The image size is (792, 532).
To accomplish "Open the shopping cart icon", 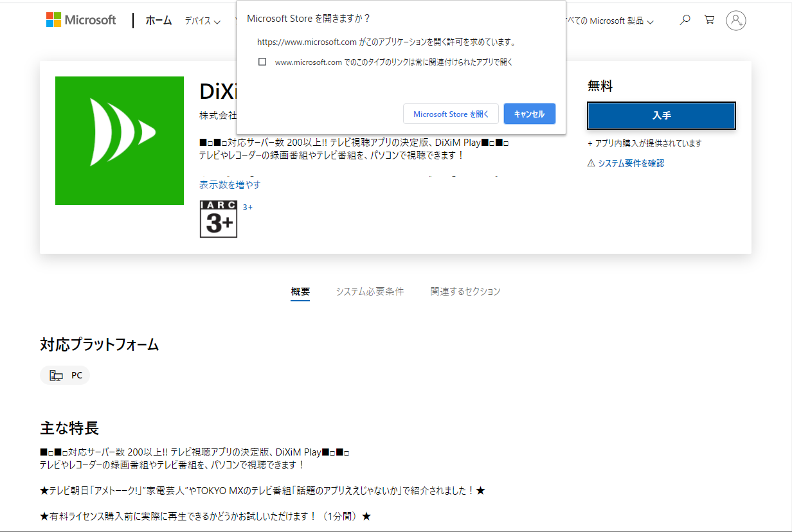I will pyautogui.click(x=709, y=20).
